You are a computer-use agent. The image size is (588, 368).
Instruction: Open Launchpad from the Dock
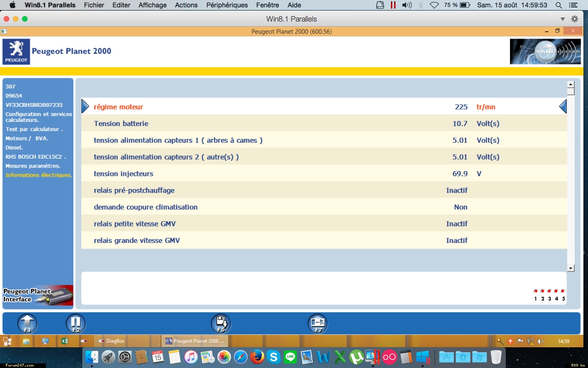pos(108,357)
